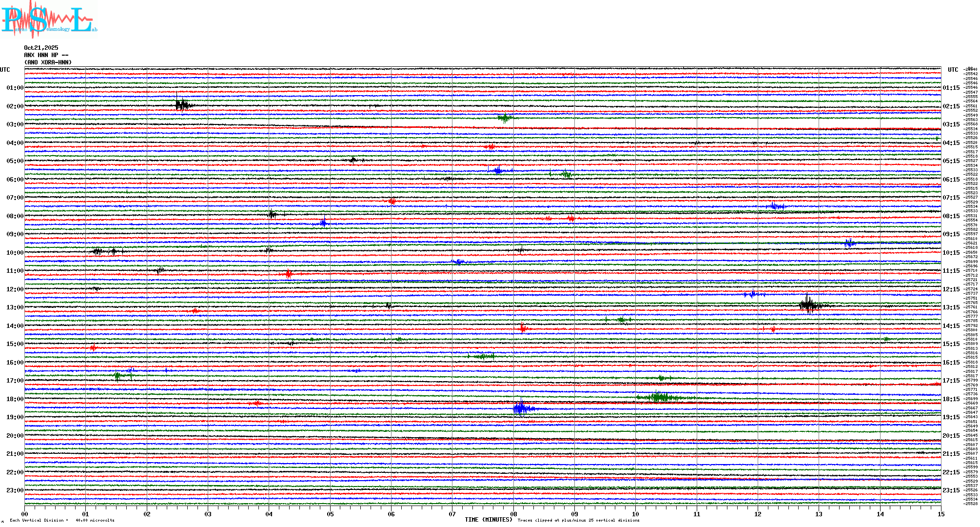Screen dimensions: 980x527
Task: Click the PSL Seismology Lab logo
Action: 49,19
